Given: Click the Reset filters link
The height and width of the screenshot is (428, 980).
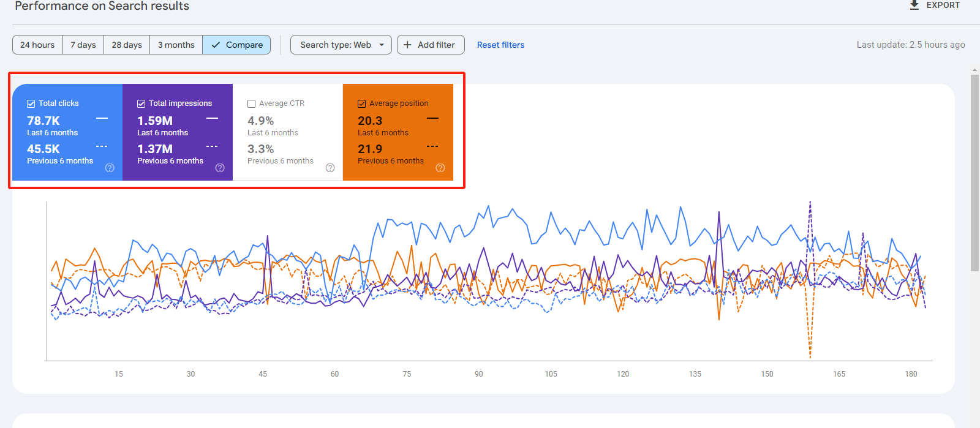Looking at the screenshot, I should pyautogui.click(x=500, y=45).
